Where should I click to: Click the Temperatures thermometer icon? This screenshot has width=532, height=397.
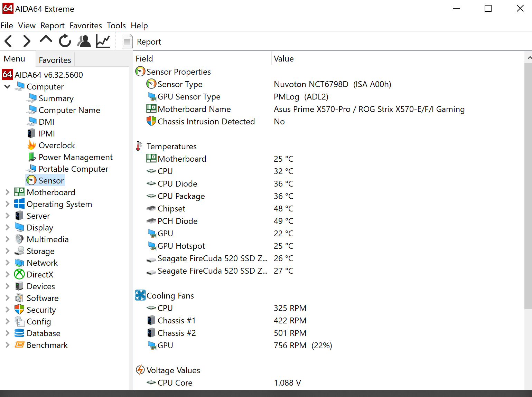[x=139, y=146]
